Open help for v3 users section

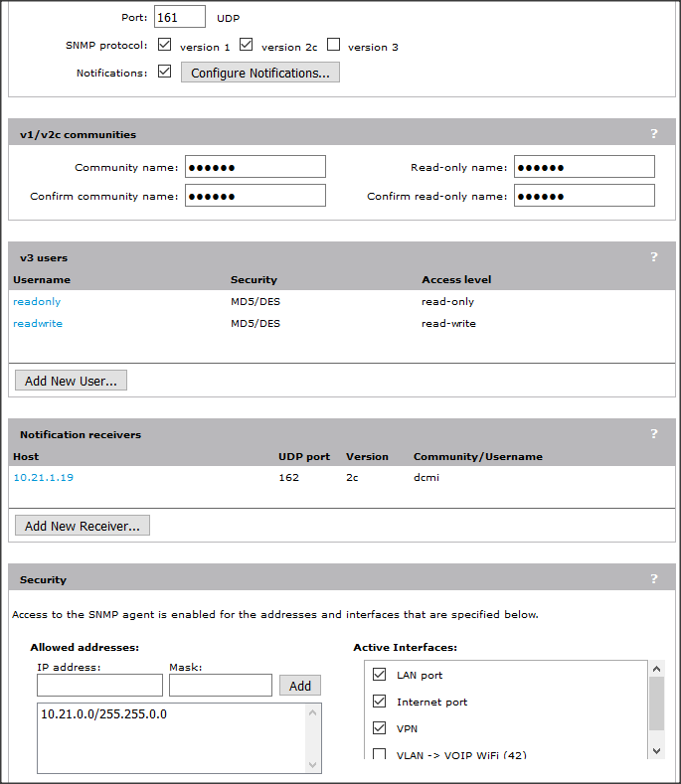pos(654,257)
